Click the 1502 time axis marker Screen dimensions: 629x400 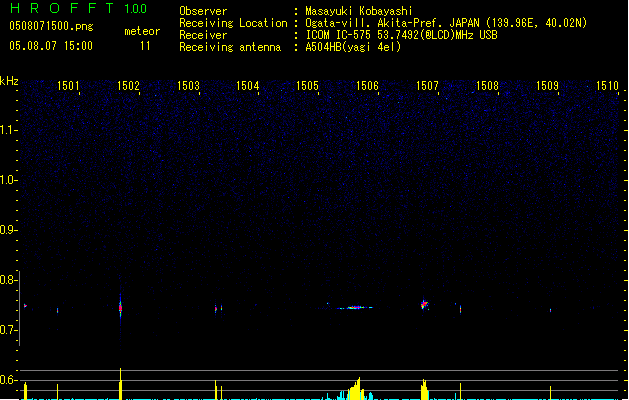point(128,86)
